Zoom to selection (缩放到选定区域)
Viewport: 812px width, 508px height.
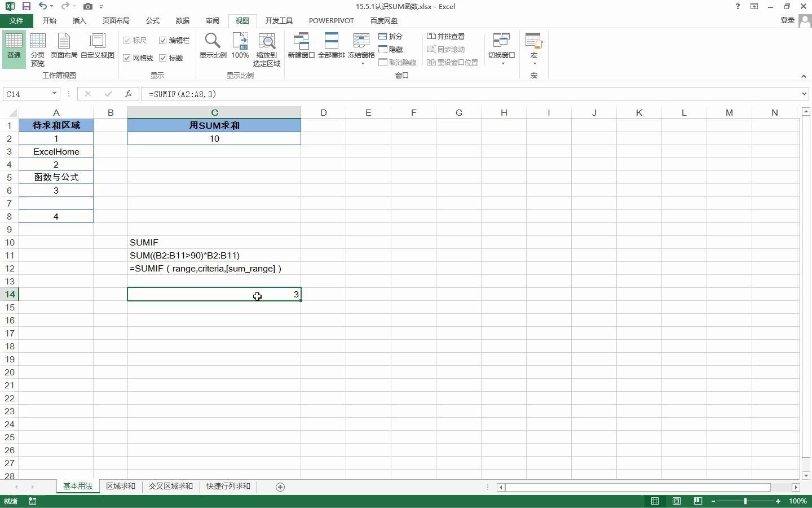point(267,50)
